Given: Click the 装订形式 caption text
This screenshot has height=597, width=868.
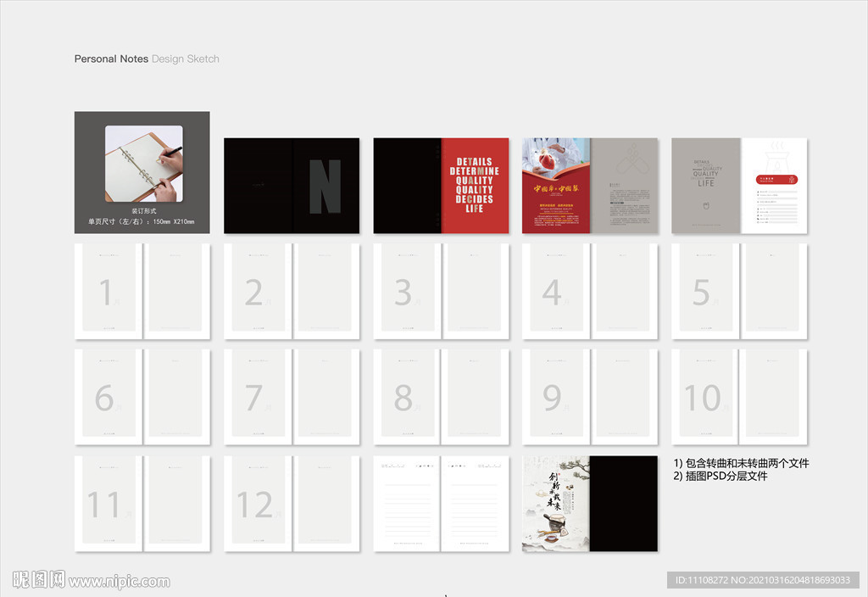Looking at the screenshot, I should tap(144, 211).
